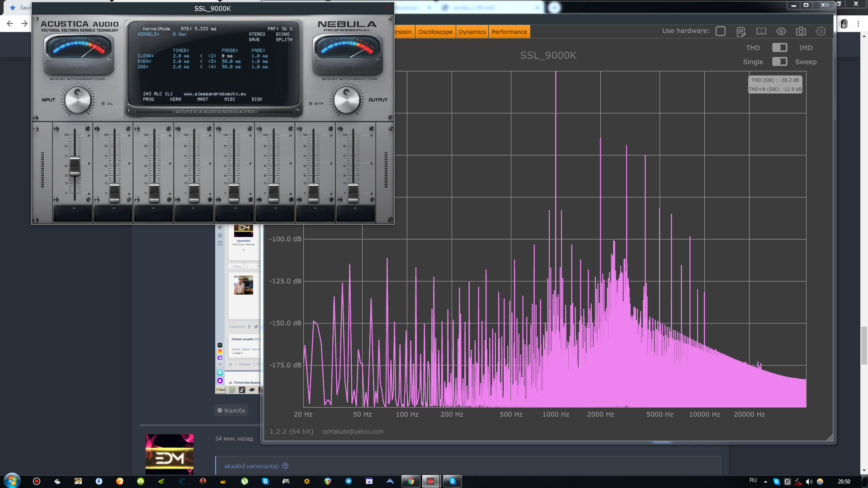
Task: Go forward with browser forward arrow
Action: click(24, 23)
